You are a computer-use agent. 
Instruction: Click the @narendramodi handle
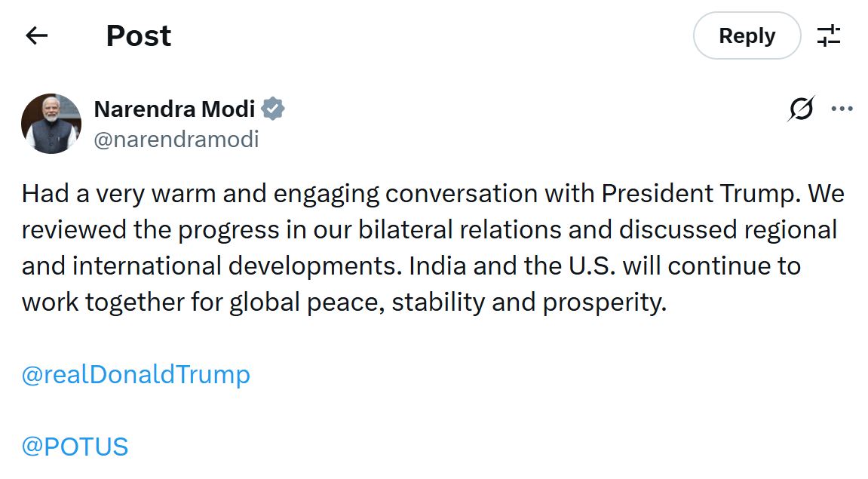click(x=177, y=139)
